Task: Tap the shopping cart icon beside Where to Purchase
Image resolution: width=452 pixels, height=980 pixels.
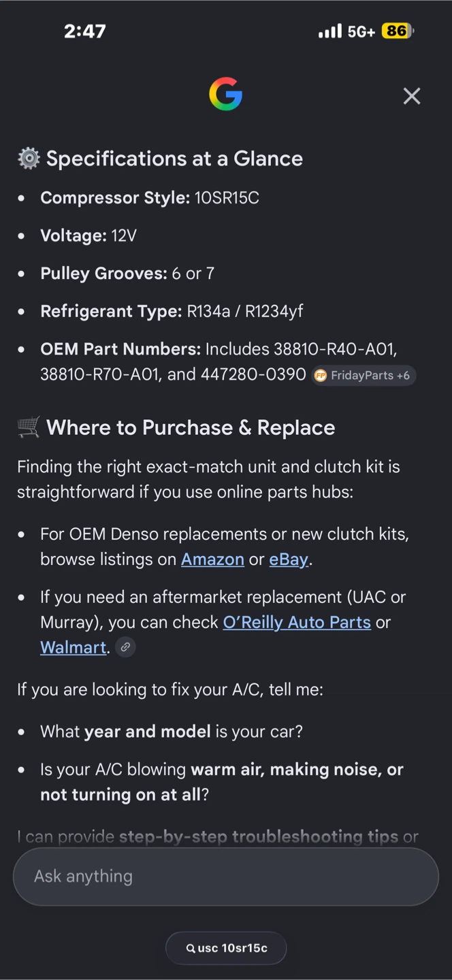Action: (29, 427)
